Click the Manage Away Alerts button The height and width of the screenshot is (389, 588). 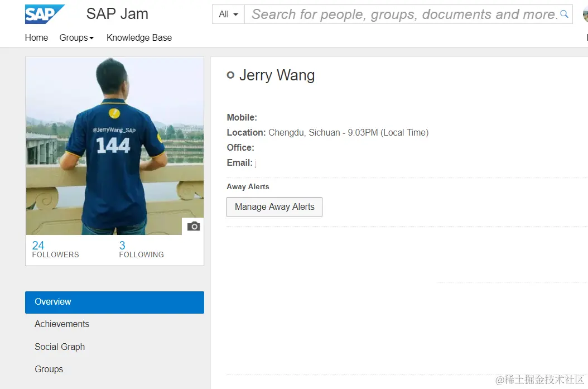[274, 207]
